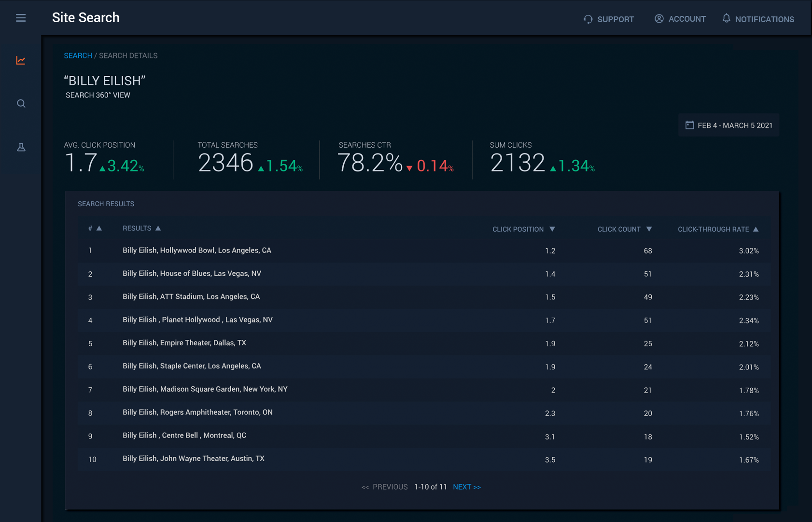This screenshot has height=522, width=812.
Task: Sort by Click Position arrow
Action: point(552,229)
